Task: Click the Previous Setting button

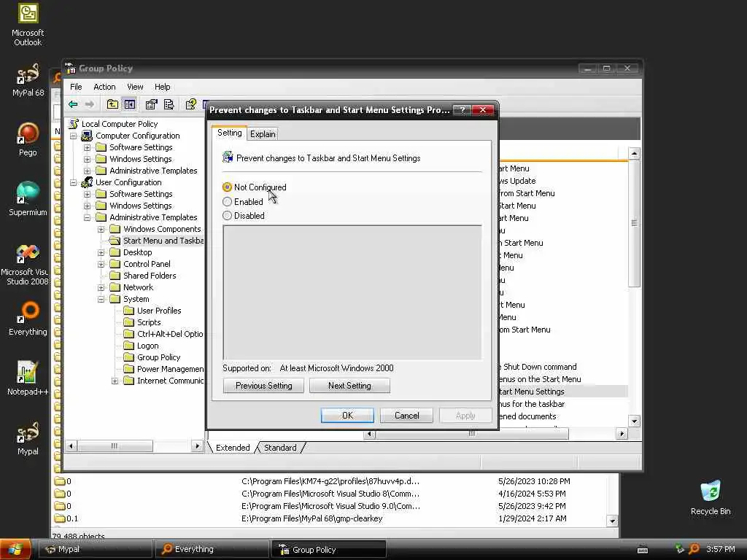Action: (x=263, y=386)
